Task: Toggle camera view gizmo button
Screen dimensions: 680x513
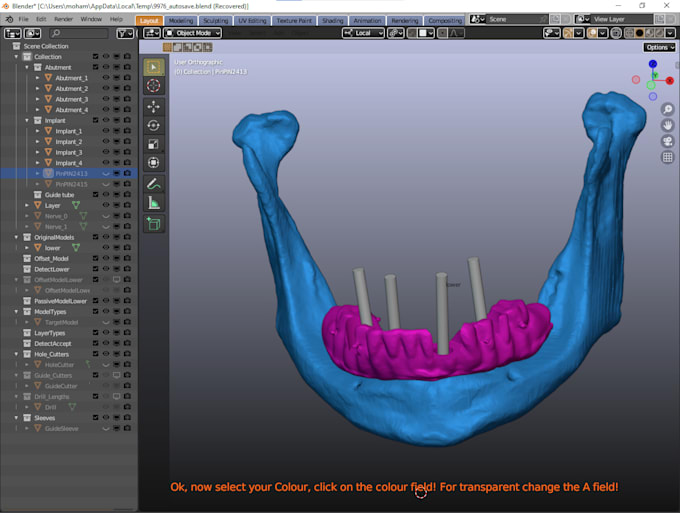Action: (667, 141)
